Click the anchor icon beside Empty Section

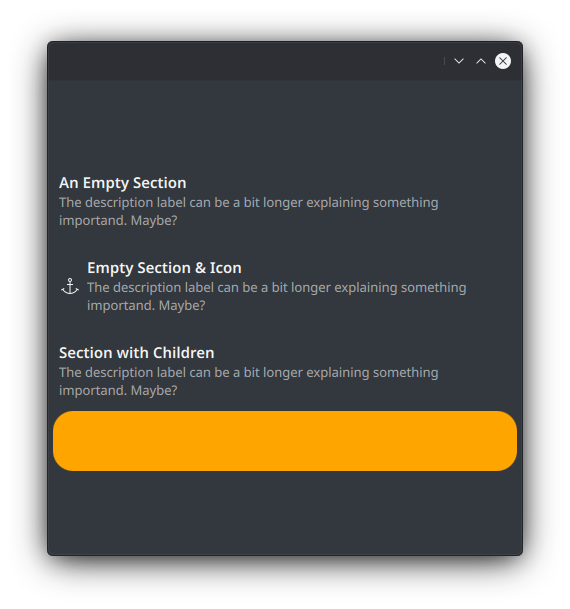pyautogui.click(x=70, y=287)
